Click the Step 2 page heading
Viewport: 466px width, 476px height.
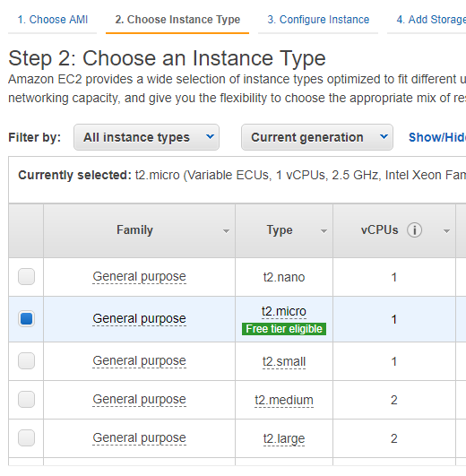(167, 58)
